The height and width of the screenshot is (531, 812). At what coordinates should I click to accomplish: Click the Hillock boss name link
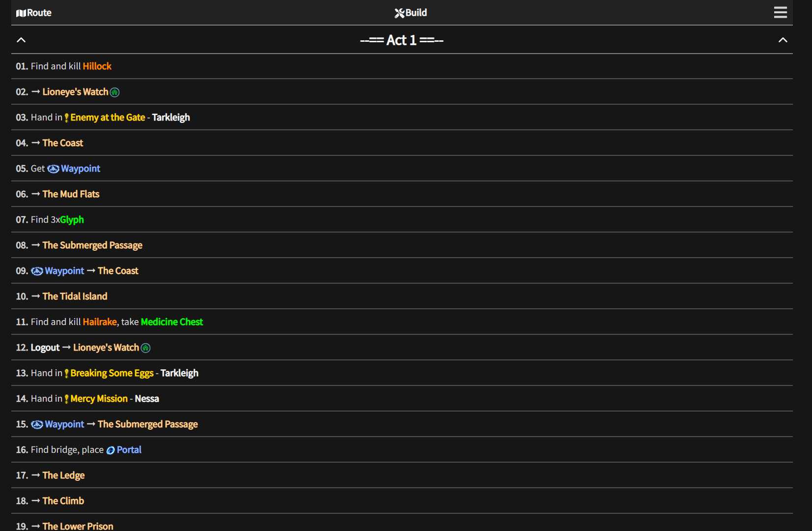[x=97, y=66]
